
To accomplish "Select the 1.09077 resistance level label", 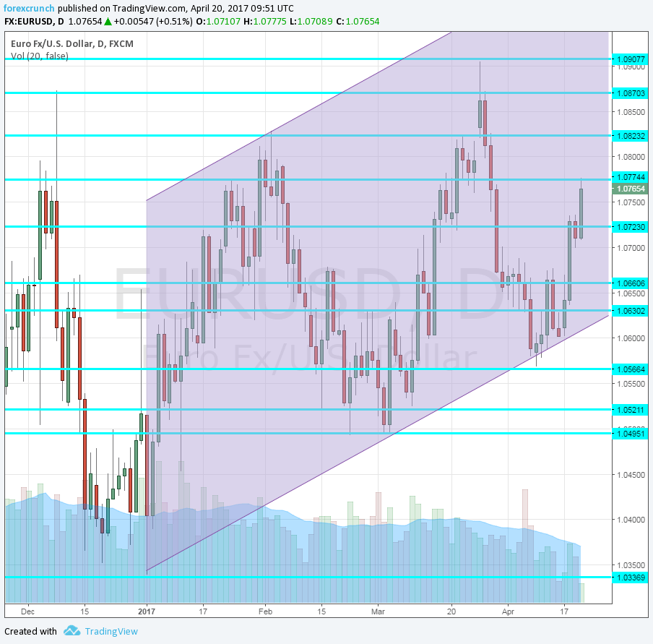I will click(628, 59).
